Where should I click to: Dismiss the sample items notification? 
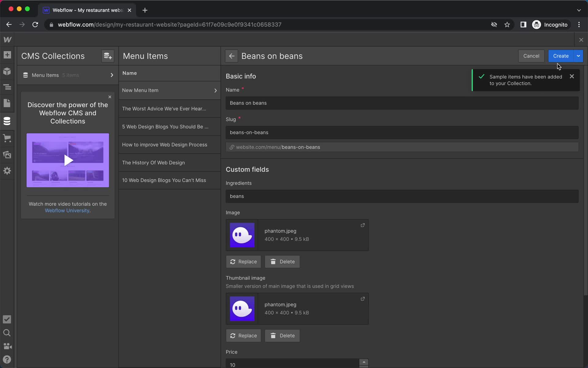pyautogui.click(x=572, y=76)
